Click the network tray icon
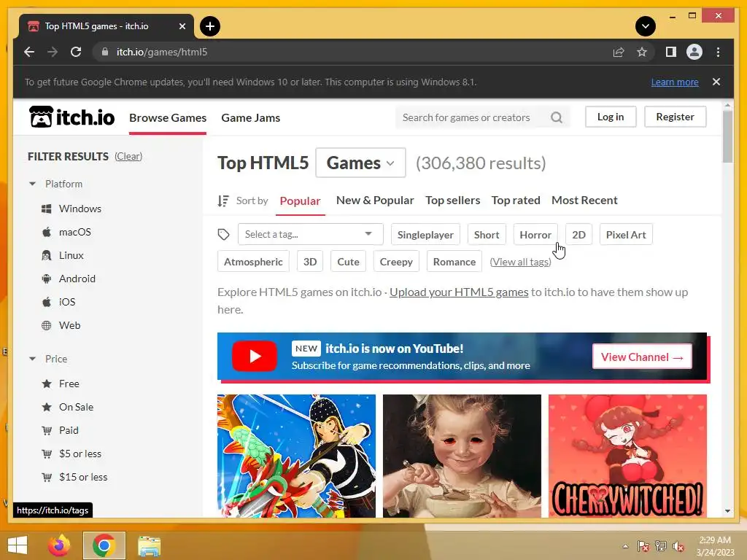747x560 pixels. click(661, 545)
